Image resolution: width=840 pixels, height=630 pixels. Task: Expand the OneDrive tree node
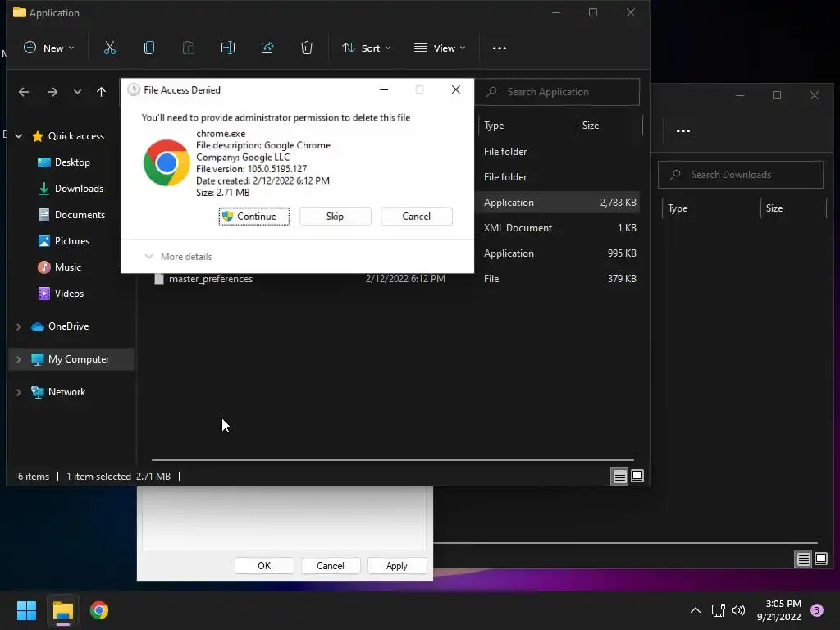point(19,326)
